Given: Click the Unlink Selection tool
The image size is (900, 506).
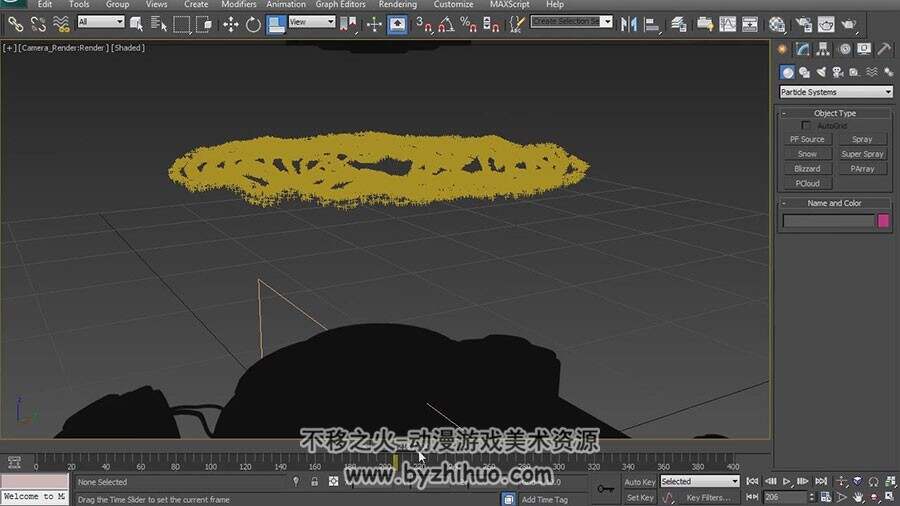Looking at the screenshot, I should pos(38,24).
